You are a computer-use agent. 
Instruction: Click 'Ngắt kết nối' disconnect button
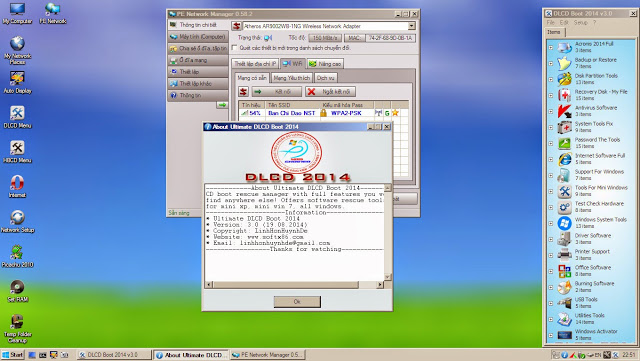330,91
